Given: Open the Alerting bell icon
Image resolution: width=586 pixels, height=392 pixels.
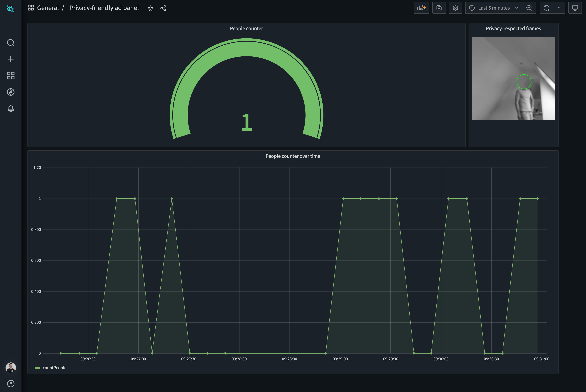Looking at the screenshot, I should [x=10, y=109].
